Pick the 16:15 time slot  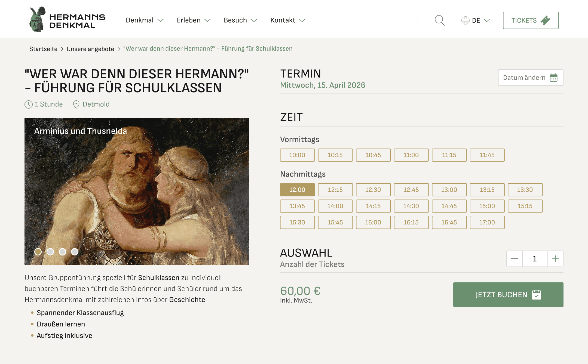tap(411, 222)
